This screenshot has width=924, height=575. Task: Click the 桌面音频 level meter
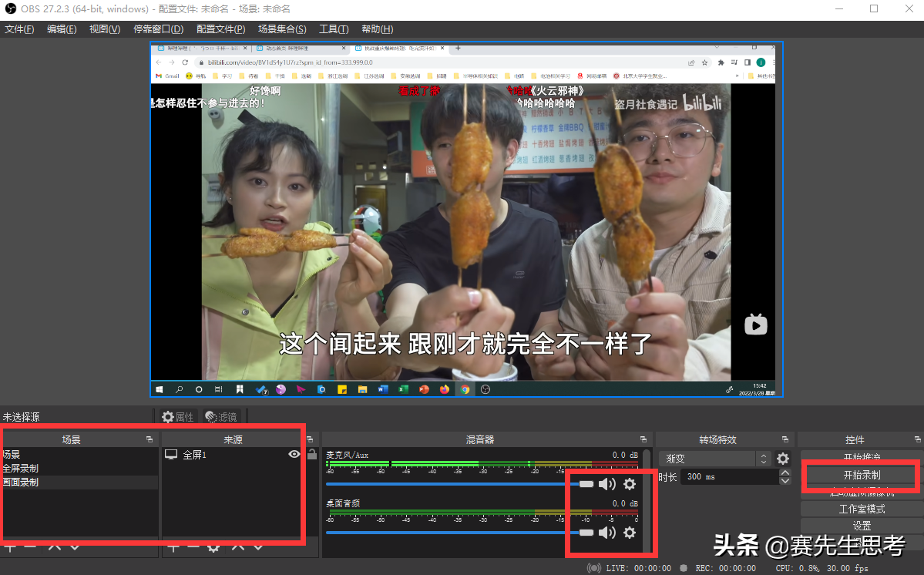pos(482,513)
